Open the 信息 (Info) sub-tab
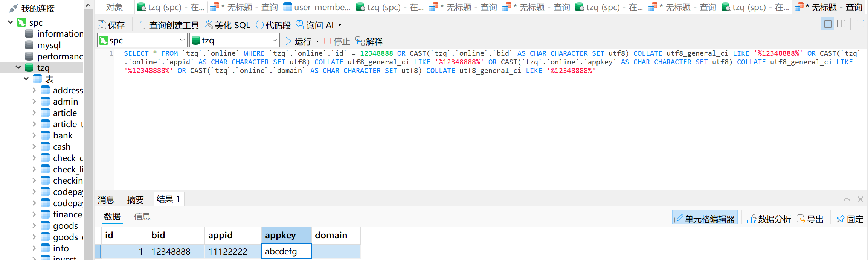 click(x=142, y=217)
